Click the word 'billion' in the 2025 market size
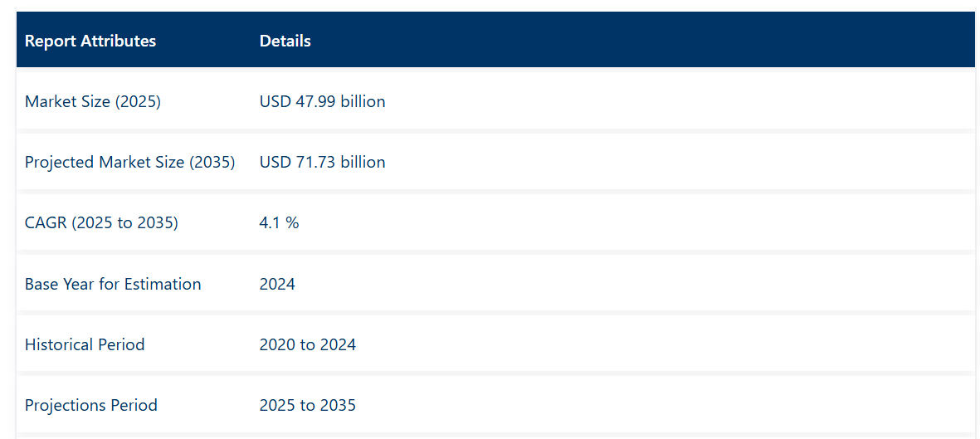 coord(363,101)
